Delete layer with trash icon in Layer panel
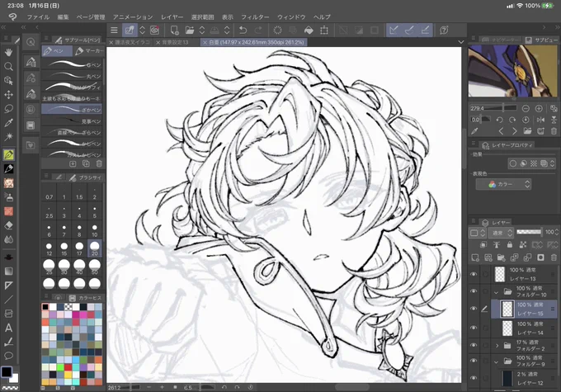Image resolution: width=561 pixels, height=392 pixels. pos(554,257)
